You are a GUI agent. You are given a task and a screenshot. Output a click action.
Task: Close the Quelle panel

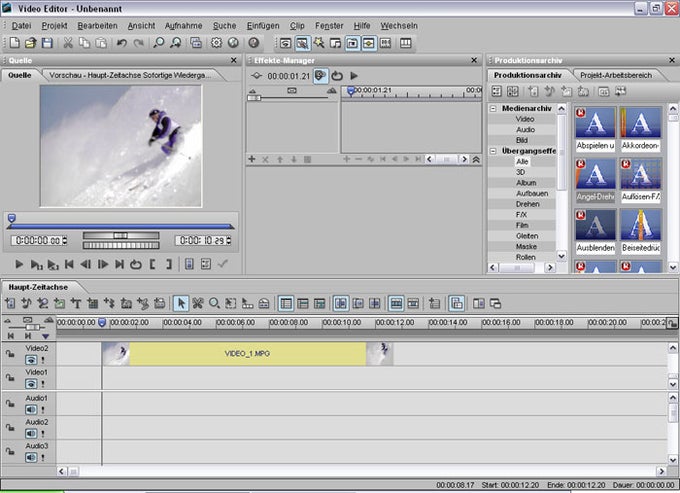(x=234, y=60)
